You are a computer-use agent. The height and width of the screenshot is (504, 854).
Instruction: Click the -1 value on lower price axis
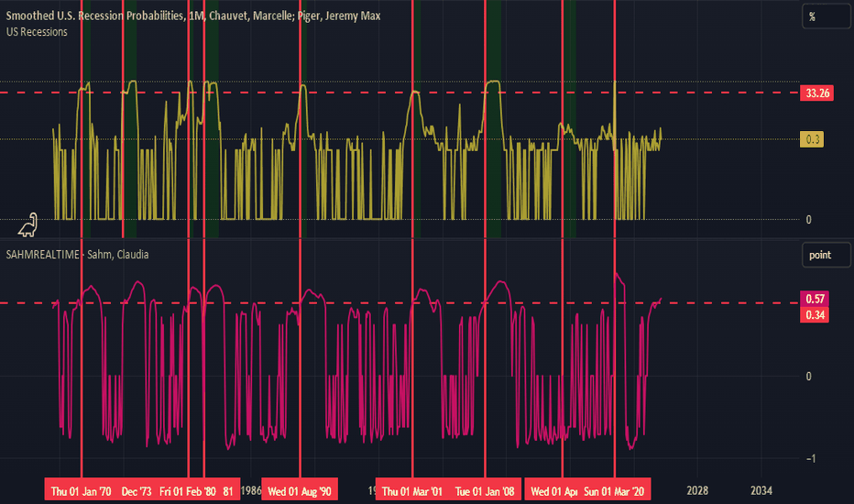[811, 459]
